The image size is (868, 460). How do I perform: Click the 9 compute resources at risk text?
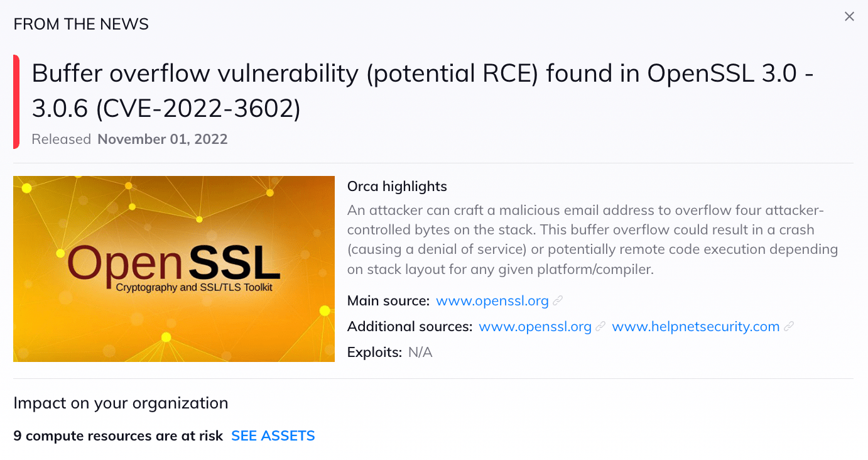click(x=119, y=435)
